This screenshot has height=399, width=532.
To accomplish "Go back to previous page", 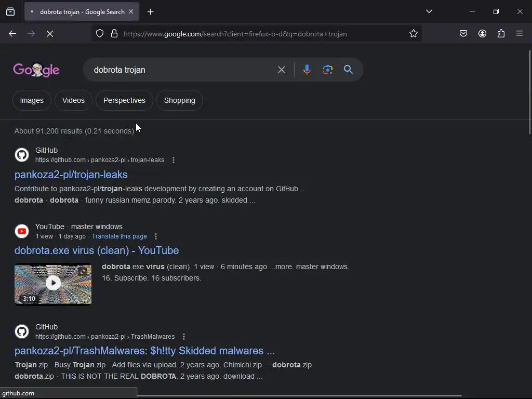I will (x=12, y=34).
